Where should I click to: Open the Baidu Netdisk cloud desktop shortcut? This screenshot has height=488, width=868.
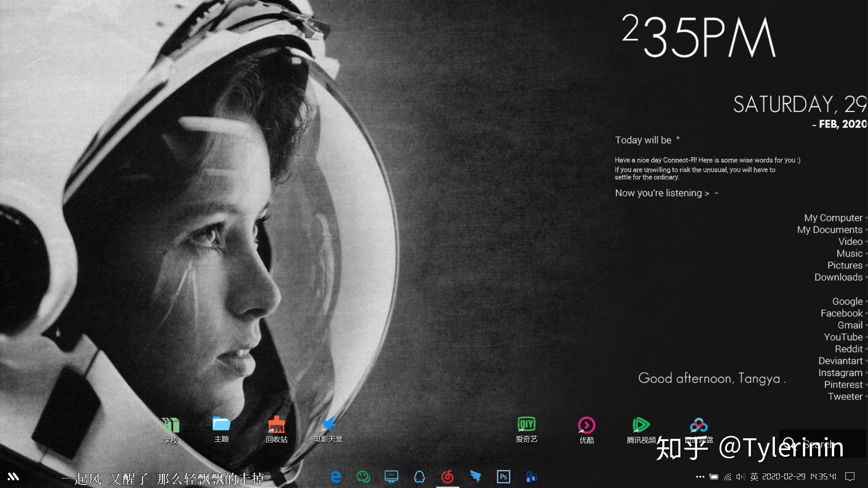point(699,430)
